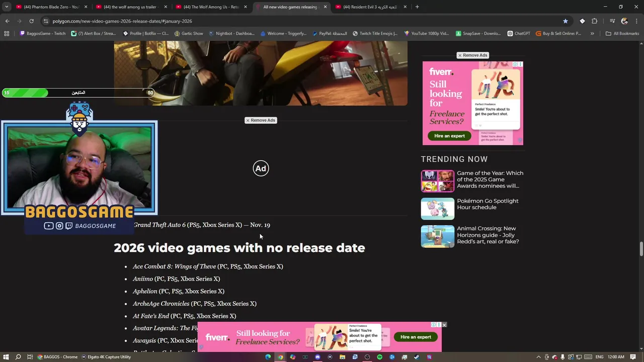Viewport: 644px width, 362px height.
Task: Open Twitch Title Emojis bookmark
Action: 375,34
